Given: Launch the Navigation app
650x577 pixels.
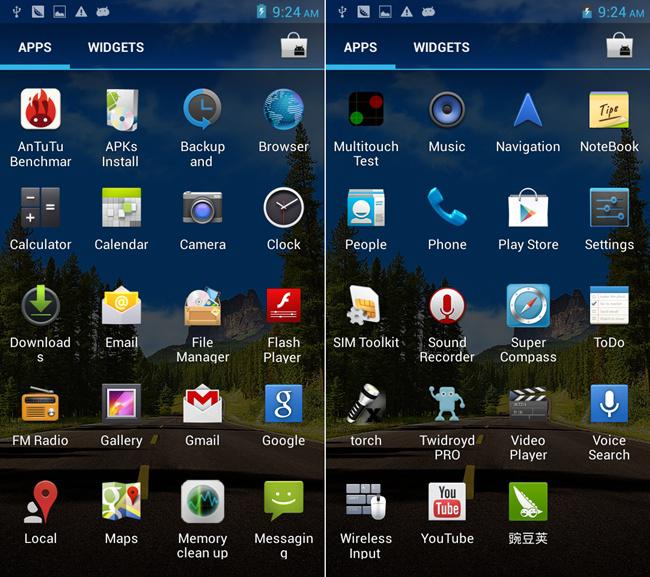Looking at the screenshot, I should point(528,109).
